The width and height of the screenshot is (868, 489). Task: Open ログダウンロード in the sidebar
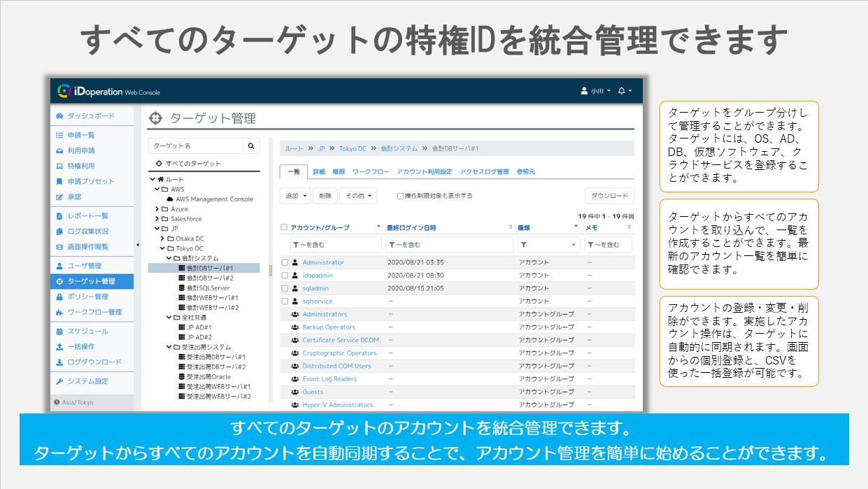click(94, 362)
